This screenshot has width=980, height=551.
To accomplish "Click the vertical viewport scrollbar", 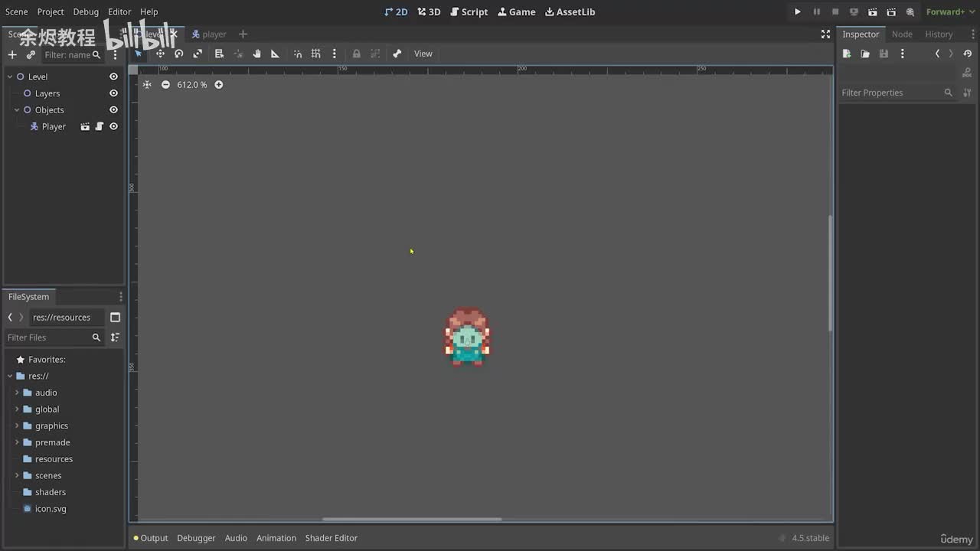I will (x=830, y=273).
